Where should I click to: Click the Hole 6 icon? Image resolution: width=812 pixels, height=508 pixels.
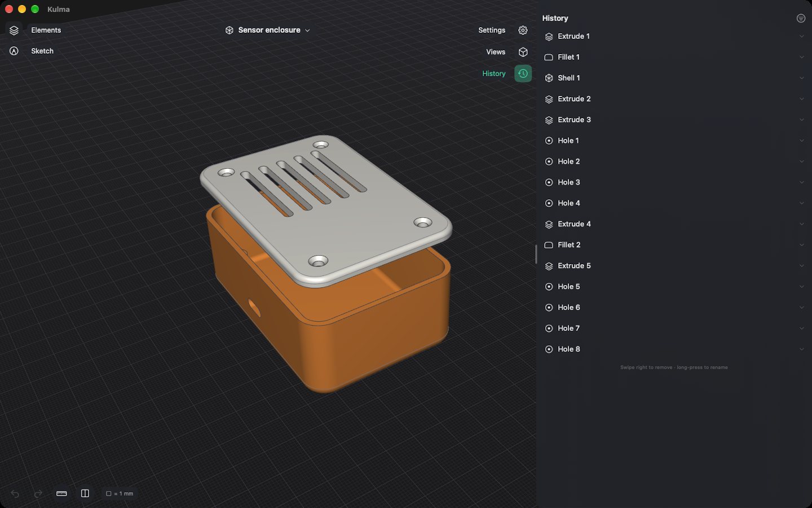[x=549, y=308]
